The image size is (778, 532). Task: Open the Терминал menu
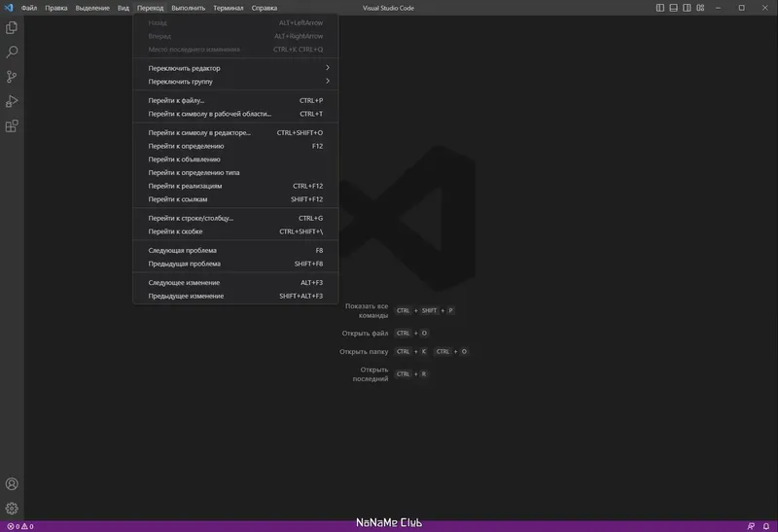(229, 8)
